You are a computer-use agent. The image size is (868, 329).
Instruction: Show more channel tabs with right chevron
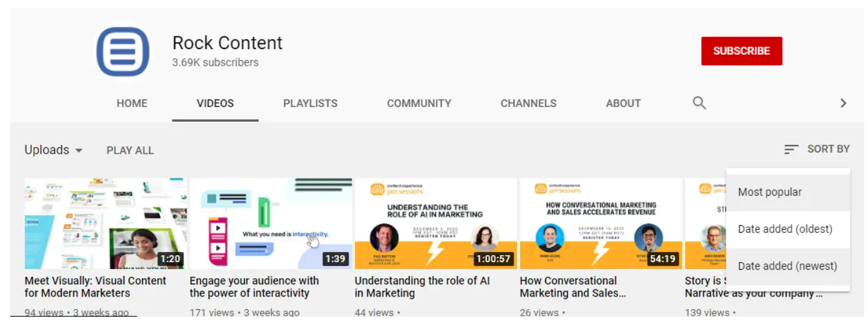pyautogui.click(x=843, y=103)
